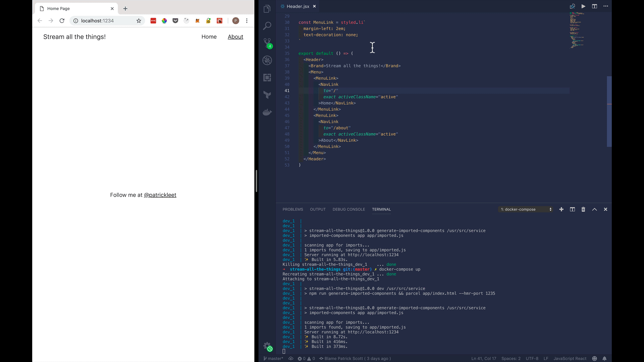Click the @patrickleet follow link
Viewport: 644px width, 362px height.
point(160,195)
